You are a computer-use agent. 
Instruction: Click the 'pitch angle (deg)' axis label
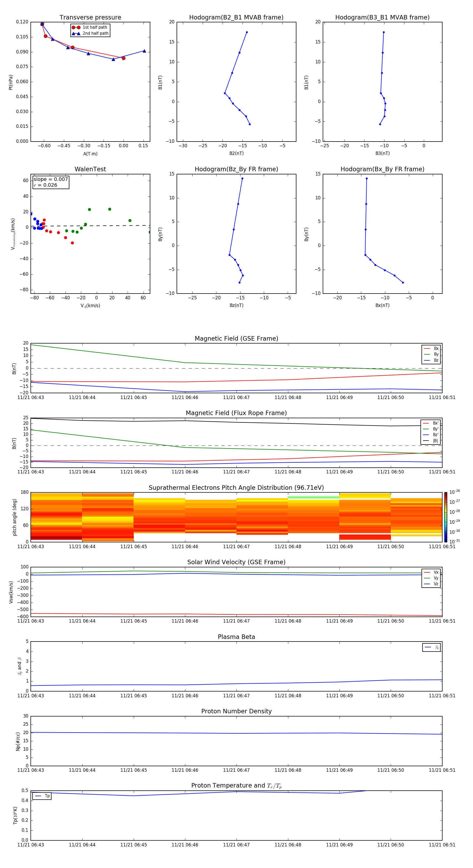tap(14, 517)
